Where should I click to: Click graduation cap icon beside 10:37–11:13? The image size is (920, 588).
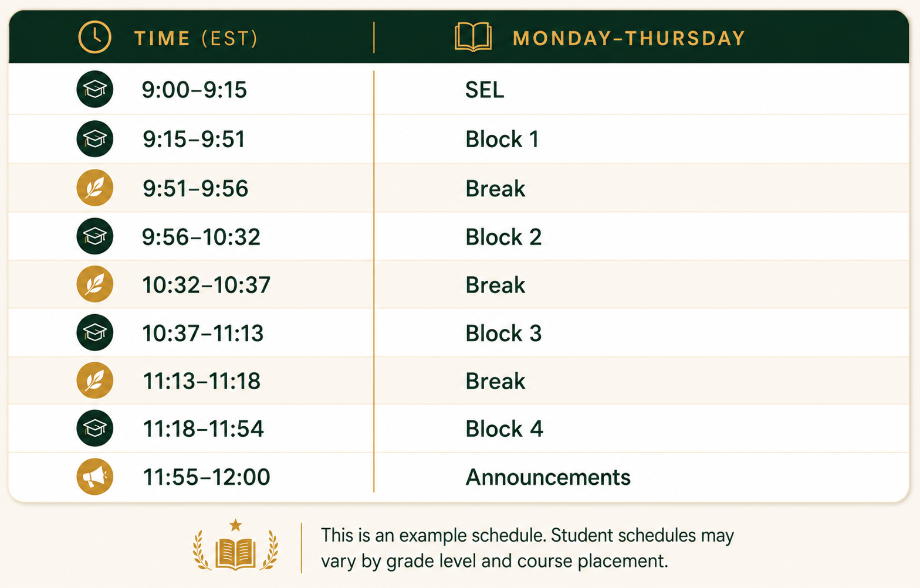pos(94,332)
